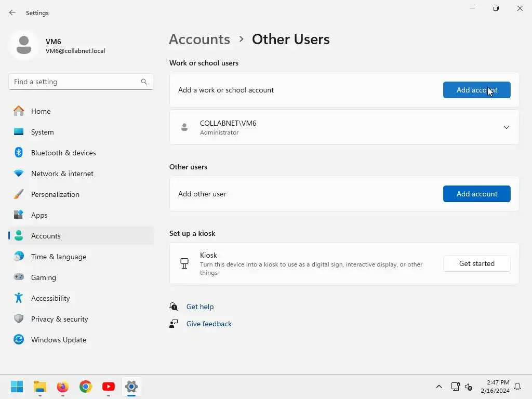Click Add account for work or school
The height and width of the screenshot is (399, 532).
click(476, 90)
